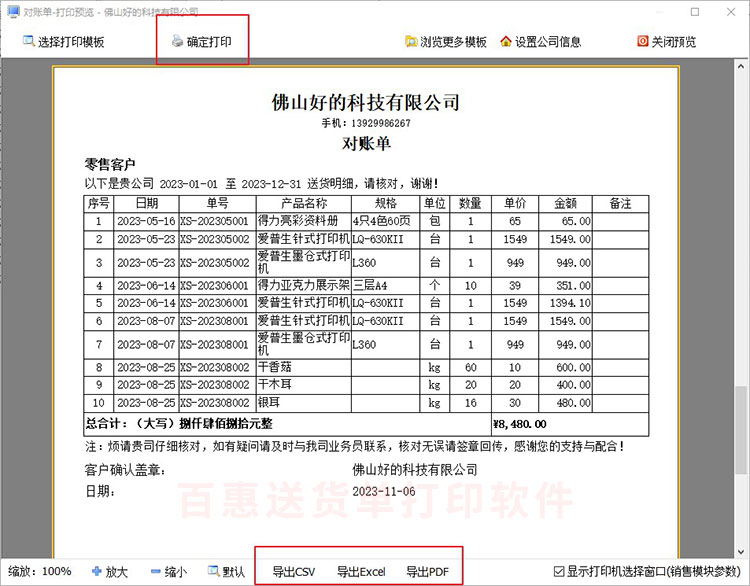Click the 数量 column header
This screenshot has height=586, width=750.
click(470, 203)
